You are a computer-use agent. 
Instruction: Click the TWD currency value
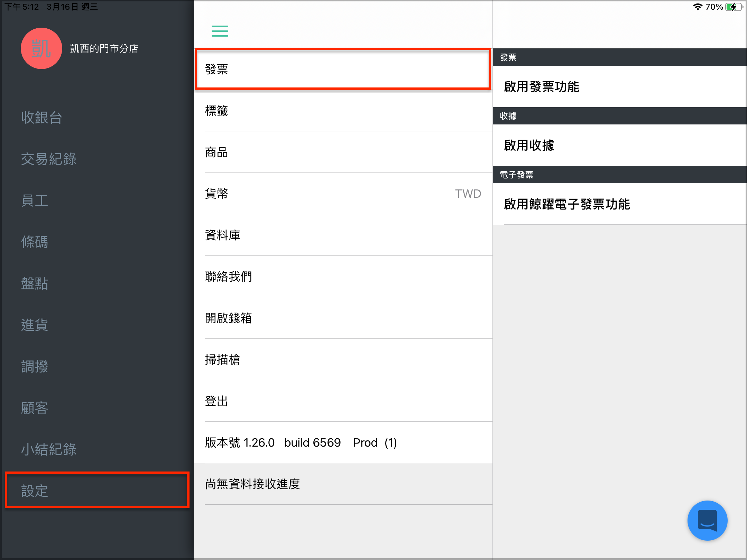(468, 194)
